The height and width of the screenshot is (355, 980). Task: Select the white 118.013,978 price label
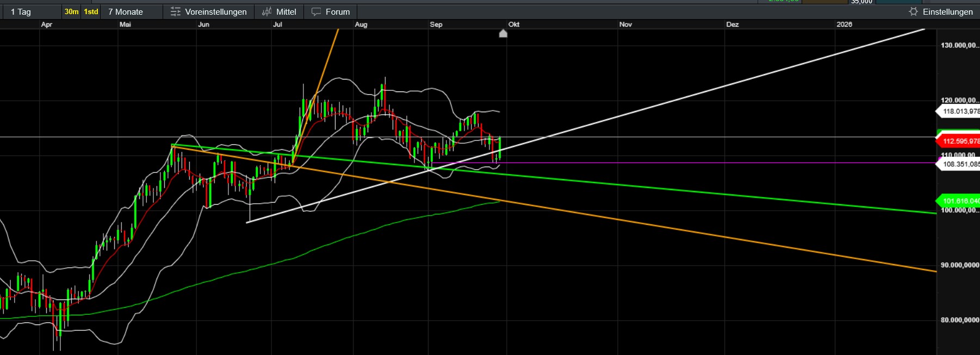tap(959, 111)
